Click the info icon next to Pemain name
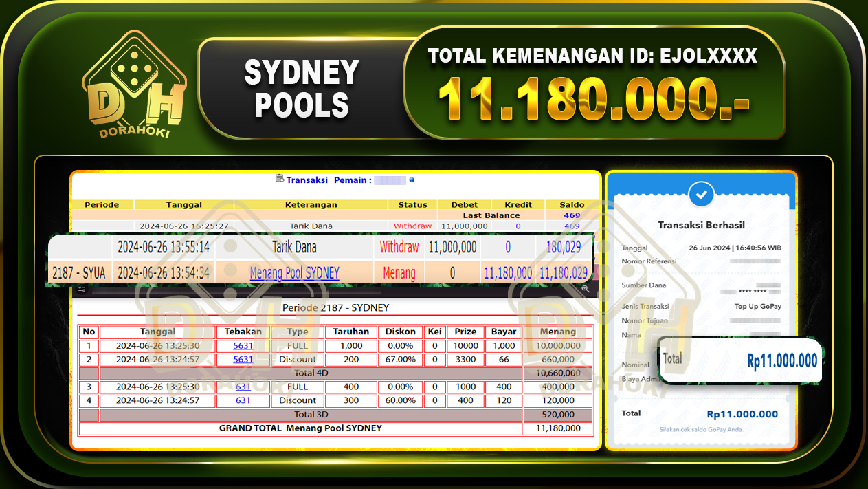Screen dimensions: 868x489 (410, 180)
